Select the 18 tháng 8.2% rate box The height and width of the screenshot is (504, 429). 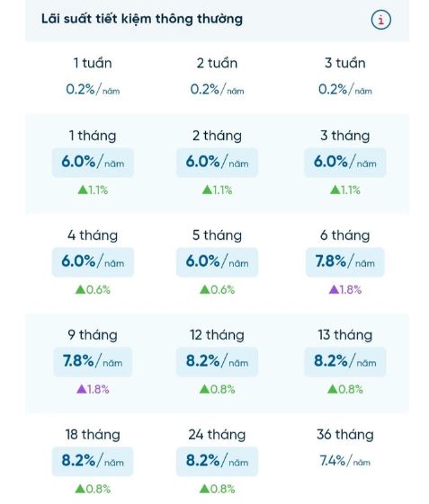93,461
